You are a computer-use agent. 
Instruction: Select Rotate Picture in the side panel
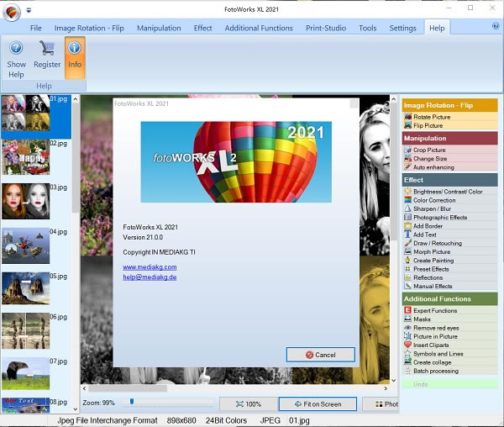point(432,117)
